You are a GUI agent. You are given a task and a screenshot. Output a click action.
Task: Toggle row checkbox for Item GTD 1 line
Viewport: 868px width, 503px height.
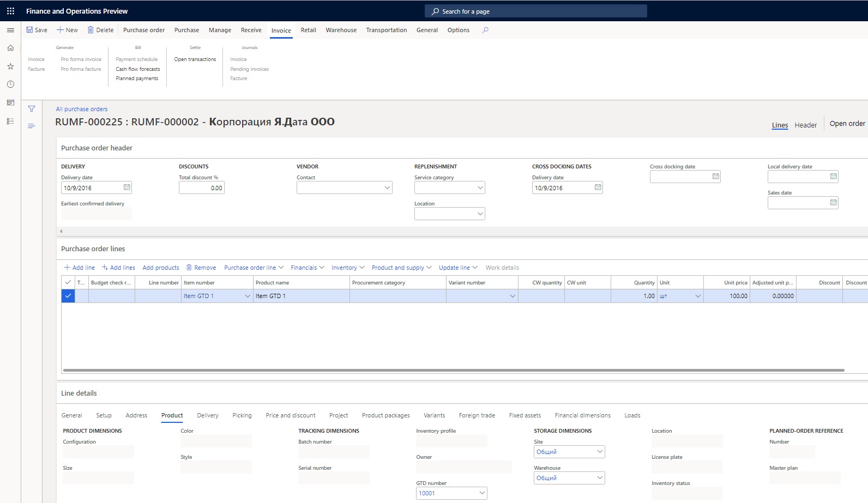(68, 296)
